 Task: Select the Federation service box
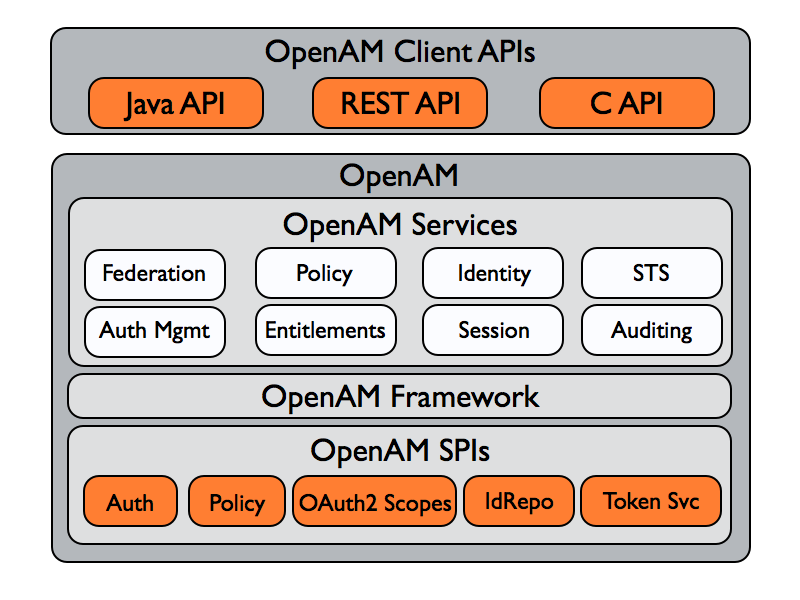point(155,274)
